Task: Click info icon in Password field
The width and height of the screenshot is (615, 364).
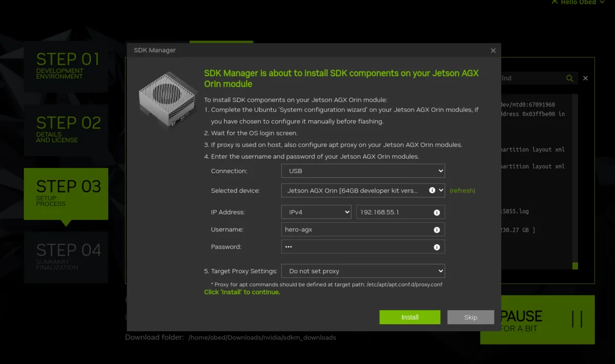Action: tap(437, 247)
